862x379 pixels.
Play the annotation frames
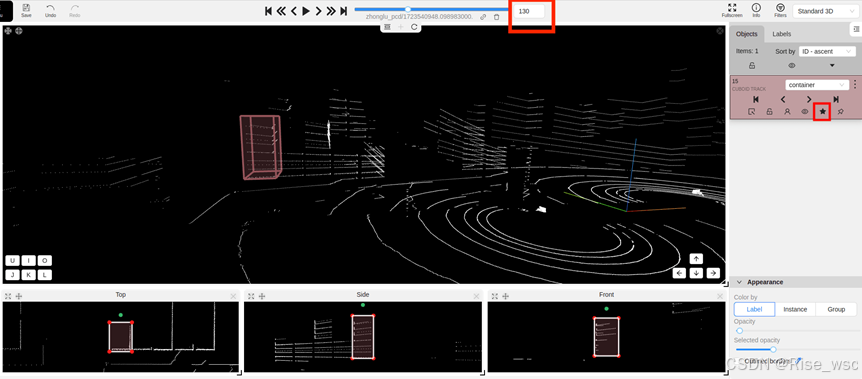[x=306, y=10]
